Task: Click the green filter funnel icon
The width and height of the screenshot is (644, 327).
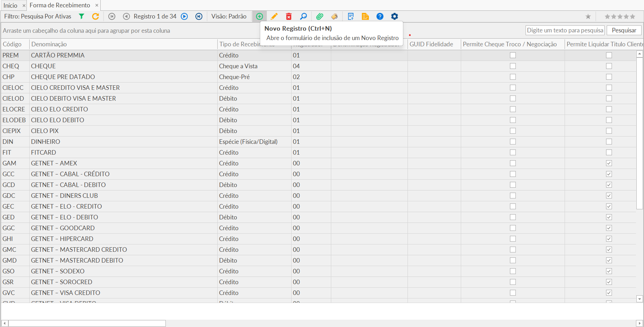Action: (x=82, y=16)
